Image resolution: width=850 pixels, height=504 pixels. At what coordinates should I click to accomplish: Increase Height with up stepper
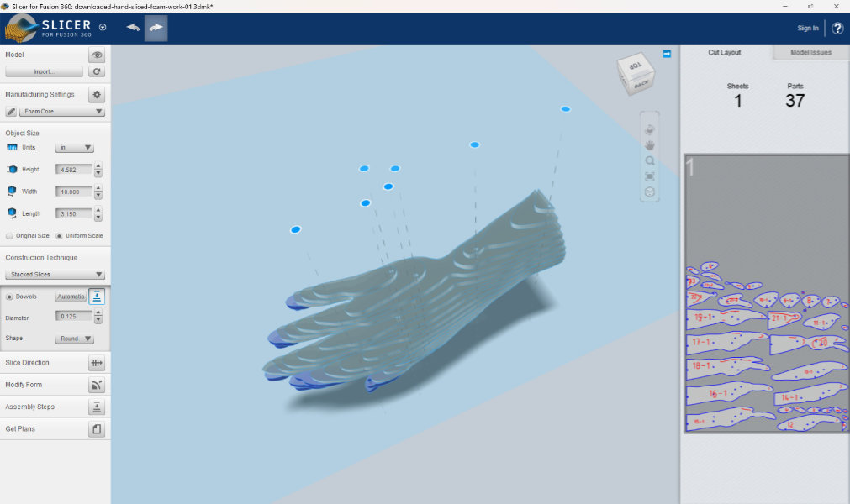click(x=98, y=165)
